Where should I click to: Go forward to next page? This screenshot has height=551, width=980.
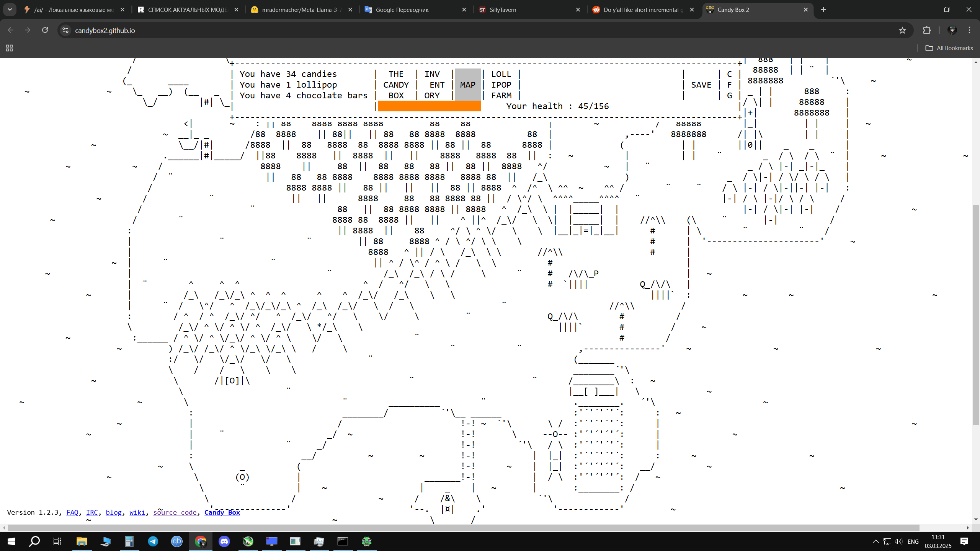pos(28,30)
